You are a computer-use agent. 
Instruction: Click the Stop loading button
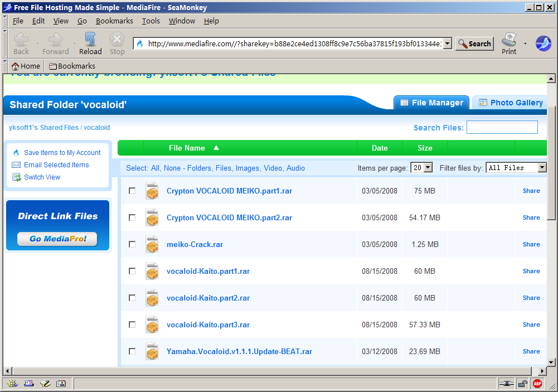117,43
